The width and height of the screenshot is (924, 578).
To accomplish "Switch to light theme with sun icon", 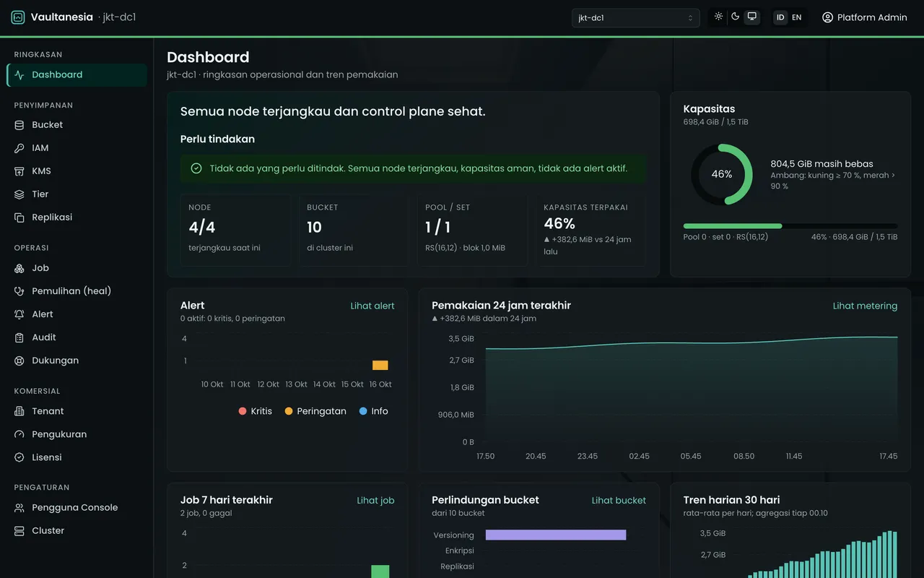I will (718, 17).
